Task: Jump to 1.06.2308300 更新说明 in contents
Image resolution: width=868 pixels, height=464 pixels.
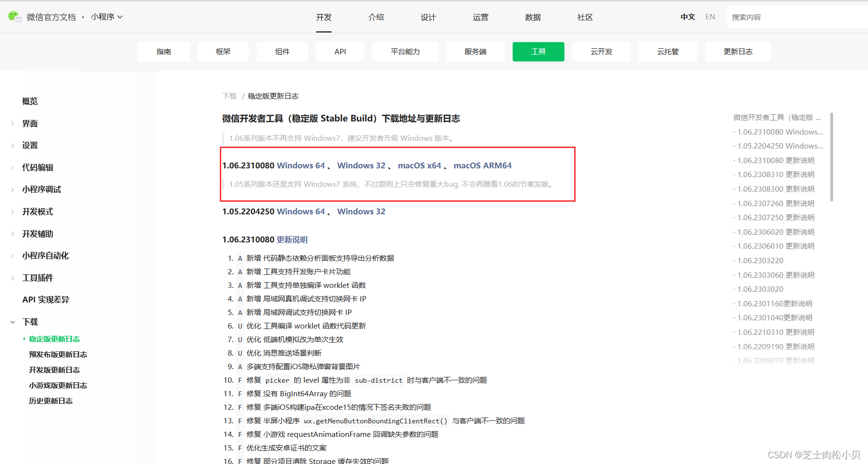Action: pyautogui.click(x=776, y=189)
